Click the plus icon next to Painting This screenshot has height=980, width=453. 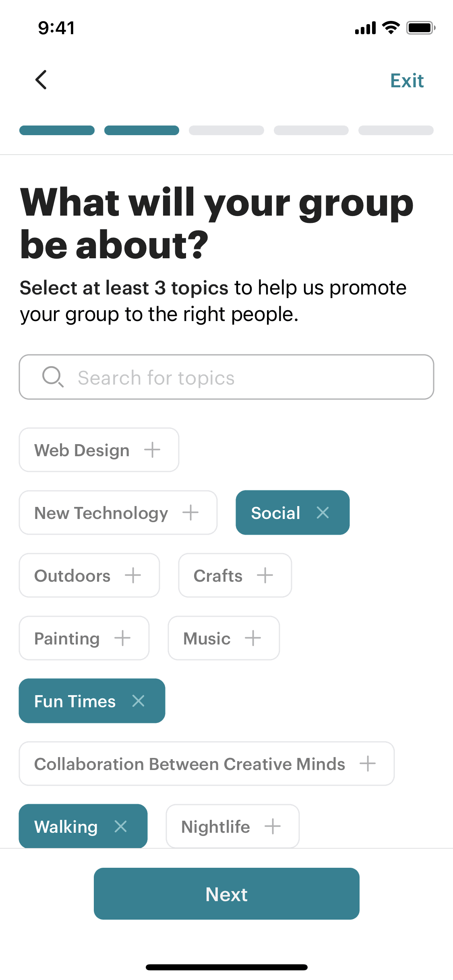click(122, 638)
